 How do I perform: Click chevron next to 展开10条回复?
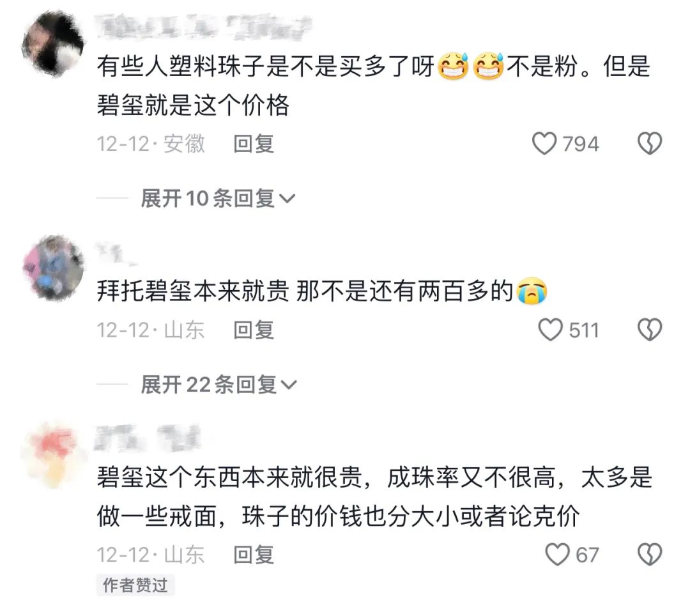[287, 199]
